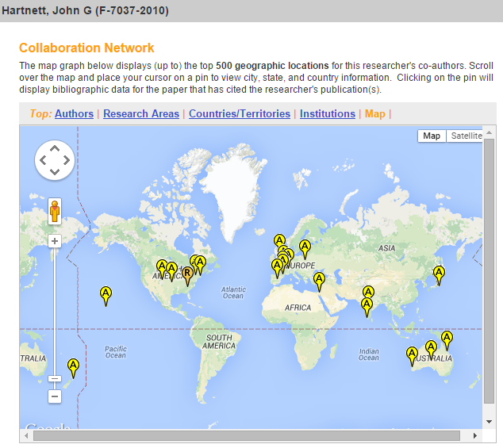Click the A pin near New Zealand
The height and width of the screenshot is (448, 503).
(73, 366)
